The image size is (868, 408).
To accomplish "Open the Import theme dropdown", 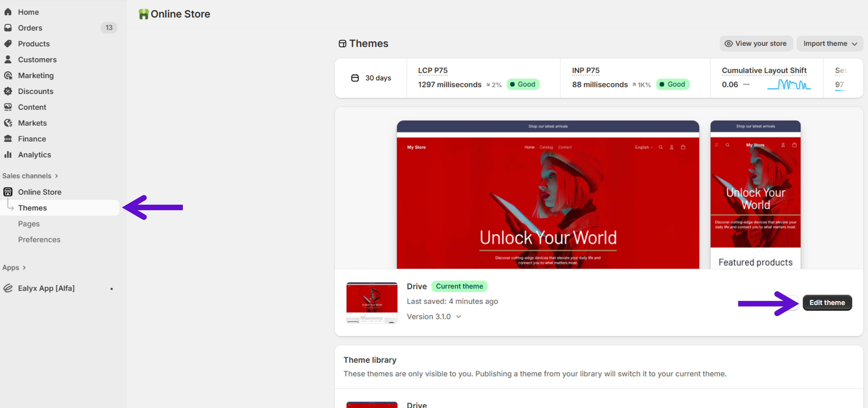I will click(x=830, y=44).
